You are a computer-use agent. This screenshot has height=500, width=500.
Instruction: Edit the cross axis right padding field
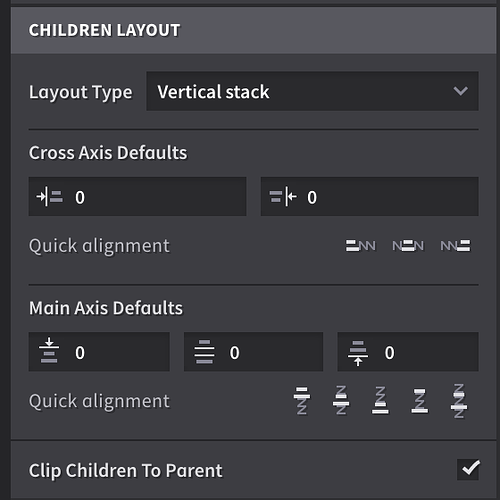[x=370, y=197]
